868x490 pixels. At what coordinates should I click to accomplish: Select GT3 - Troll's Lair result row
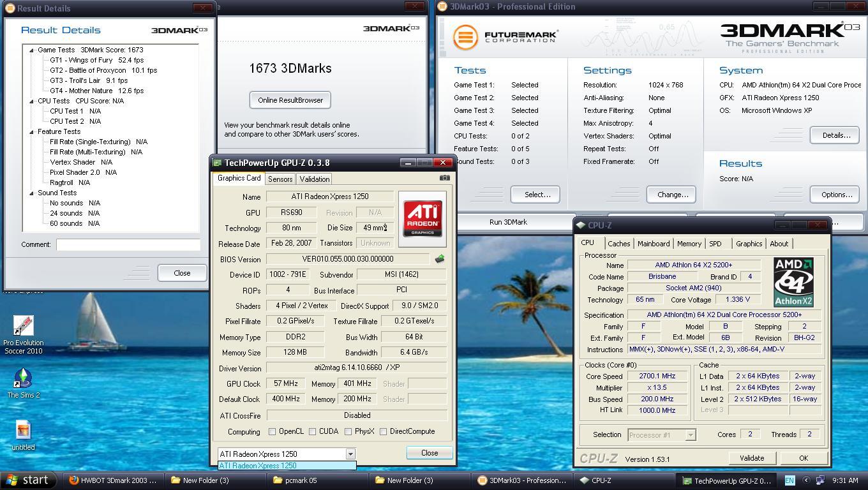[x=89, y=80]
